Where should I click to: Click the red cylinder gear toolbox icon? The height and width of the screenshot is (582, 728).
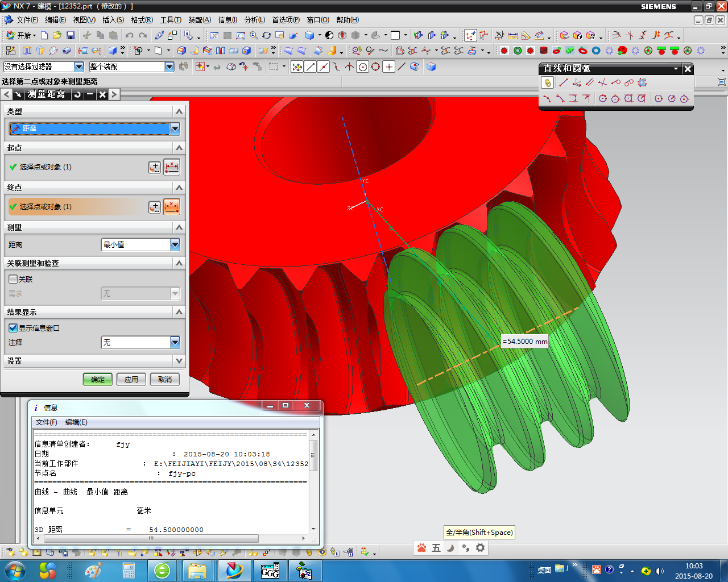click(x=544, y=51)
